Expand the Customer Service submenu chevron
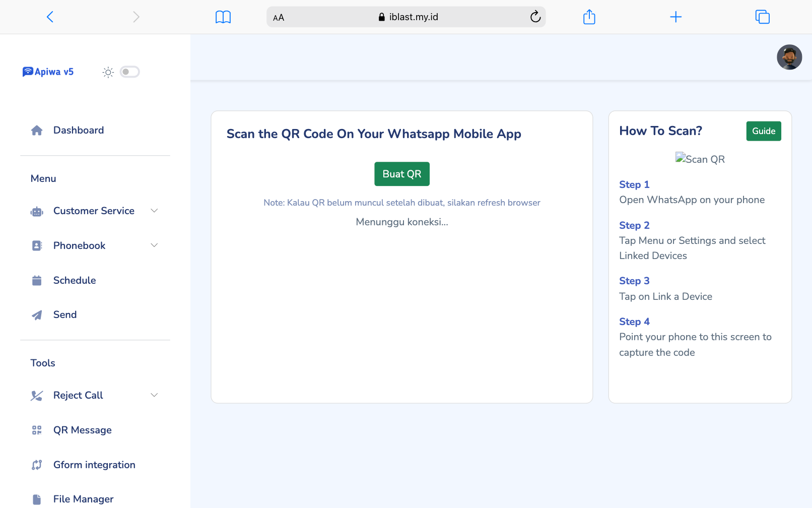 tap(154, 211)
